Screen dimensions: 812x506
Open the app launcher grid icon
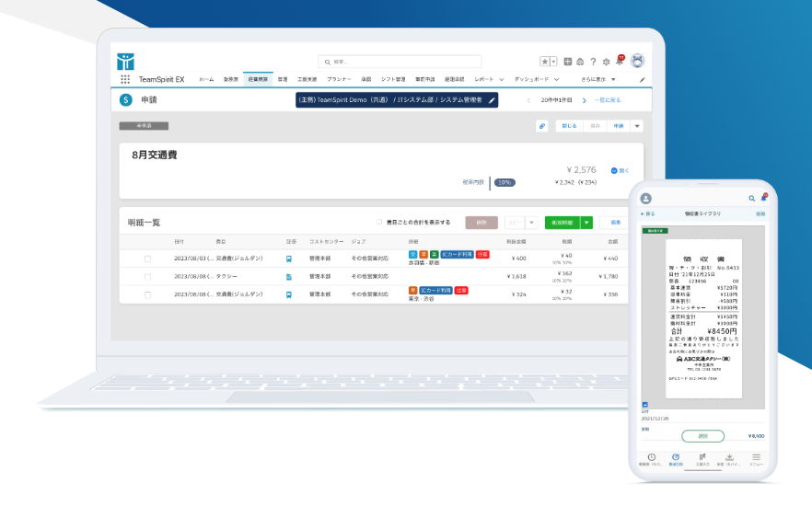tap(125, 80)
